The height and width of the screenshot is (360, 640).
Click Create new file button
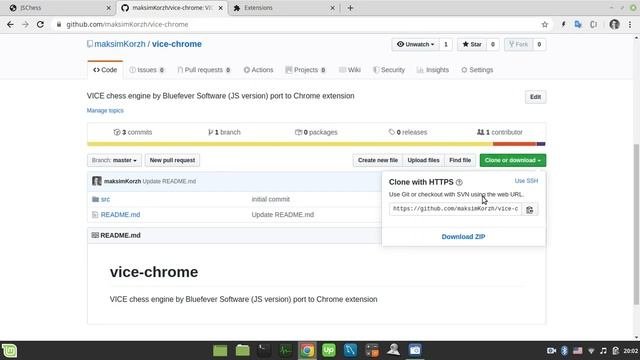pos(378,160)
